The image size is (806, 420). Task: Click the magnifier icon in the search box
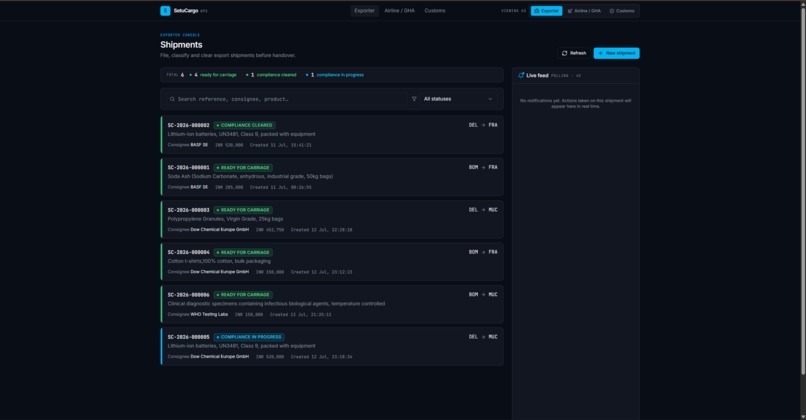point(172,99)
